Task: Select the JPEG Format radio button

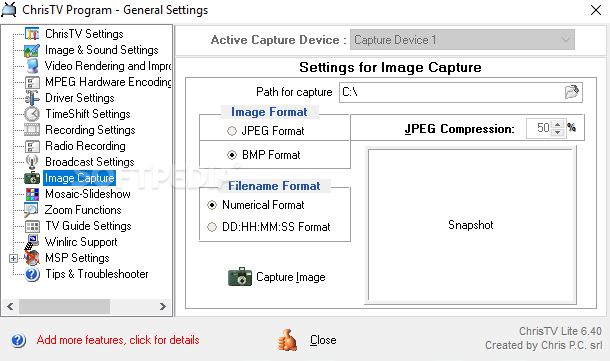Action: 232,131
